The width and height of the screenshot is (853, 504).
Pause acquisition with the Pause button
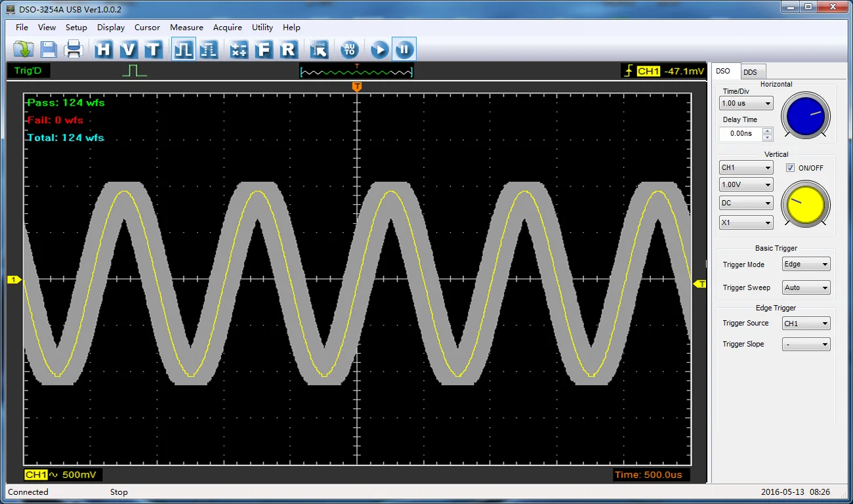point(404,49)
